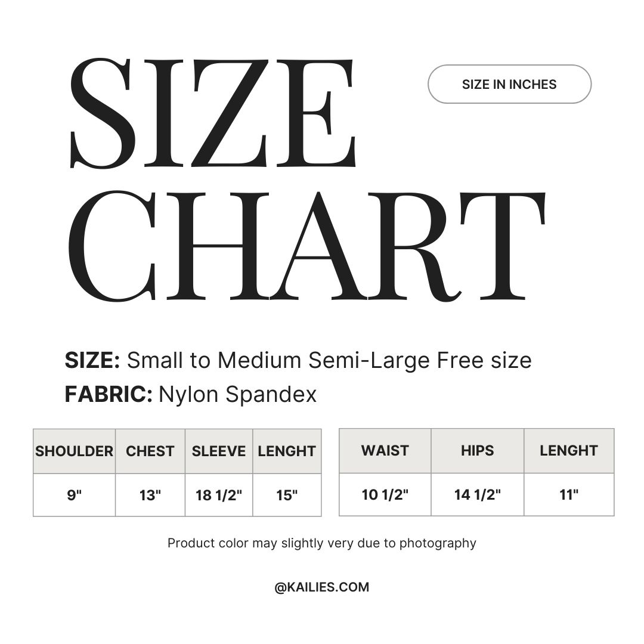The image size is (644, 644).
Task: Select the FABRIC: Nylon Spandex line
Action: 191,394
